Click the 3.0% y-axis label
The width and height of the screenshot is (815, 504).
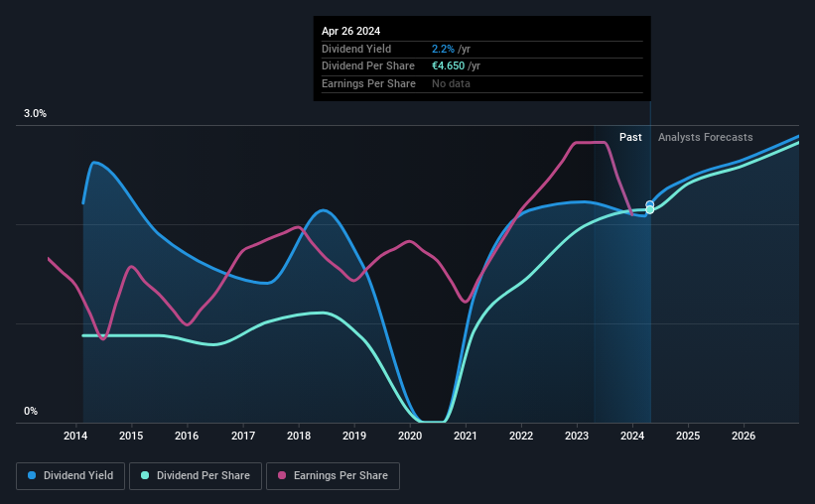click(x=35, y=114)
